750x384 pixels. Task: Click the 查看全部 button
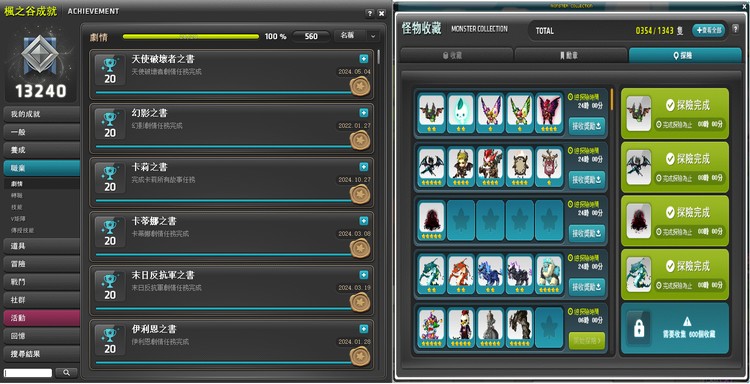point(708,30)
